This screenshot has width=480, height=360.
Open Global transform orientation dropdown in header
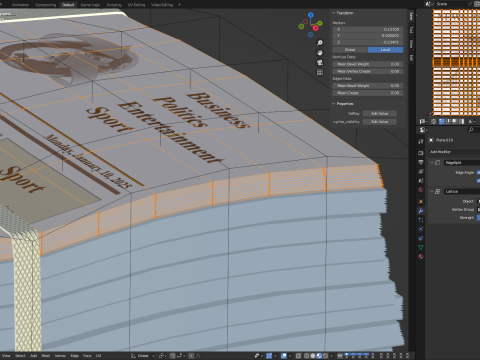click(143, 356)
